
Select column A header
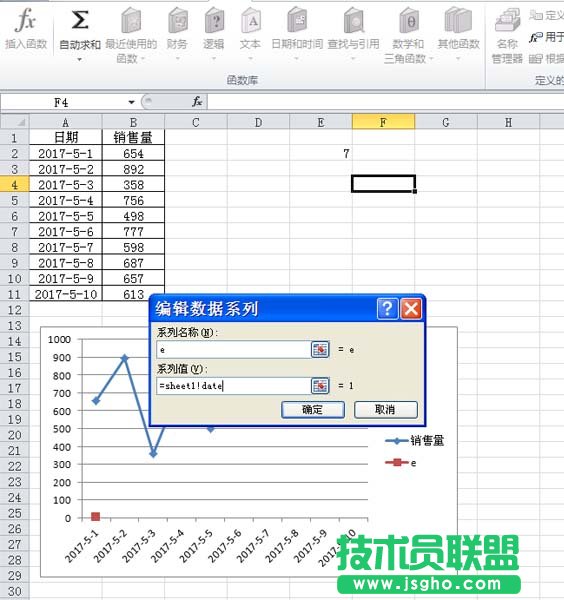pyautogui.click(x=66, y=122)
